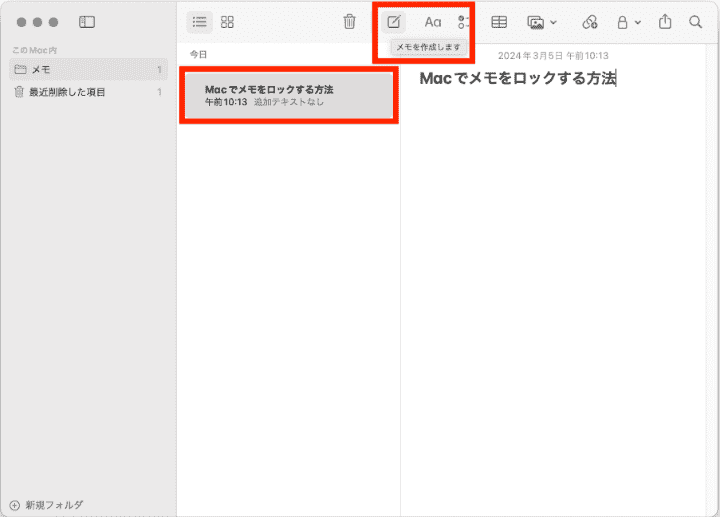Click the red close window button
Viewport: 720px width, 517px height.
click(22, 22)
